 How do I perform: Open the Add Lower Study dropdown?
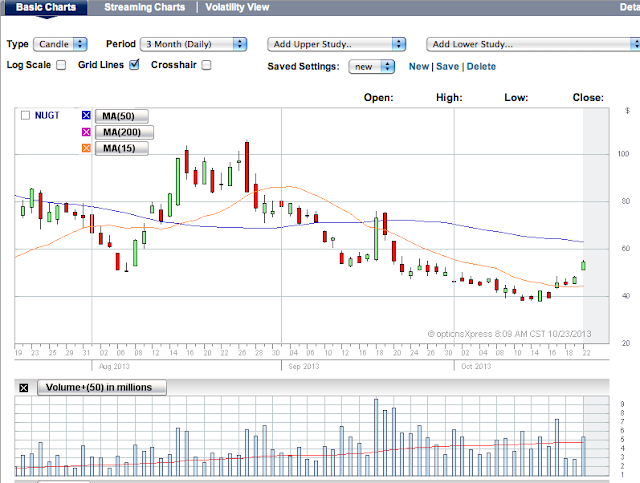pyautogui.click(x=533, y=44)
